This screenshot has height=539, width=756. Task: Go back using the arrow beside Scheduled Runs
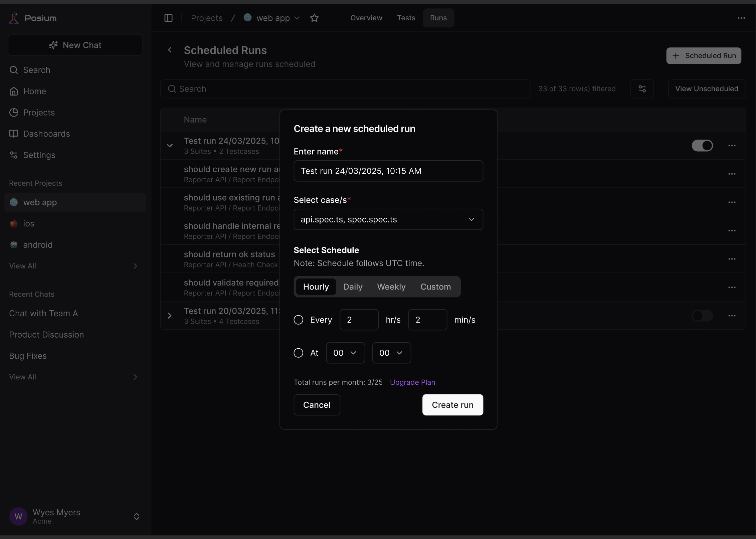tap(170, 50)
